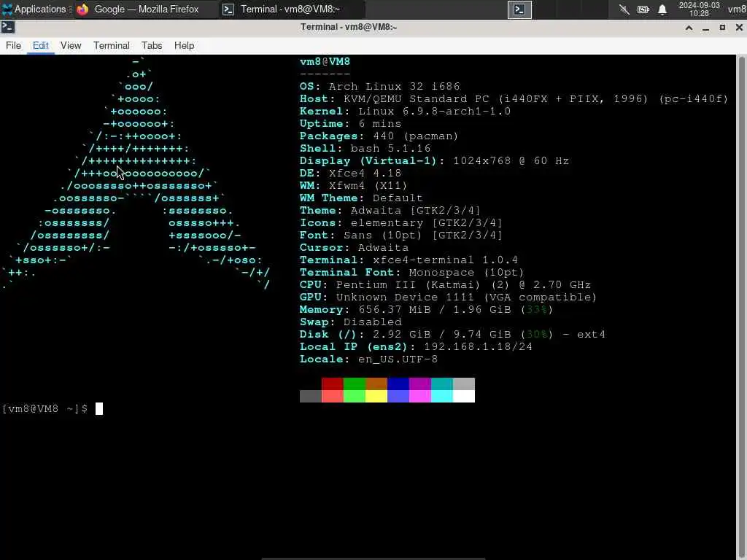Click the Locale: en_US.UTF-8 line
Screen dimensions: 747x560
click(368, 359)
